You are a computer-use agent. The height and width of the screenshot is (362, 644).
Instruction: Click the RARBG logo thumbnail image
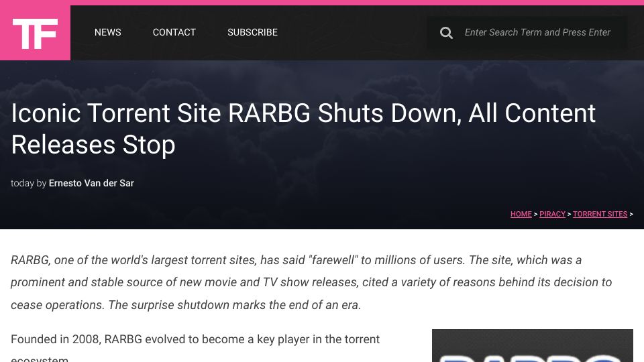[x=532, y=346]
